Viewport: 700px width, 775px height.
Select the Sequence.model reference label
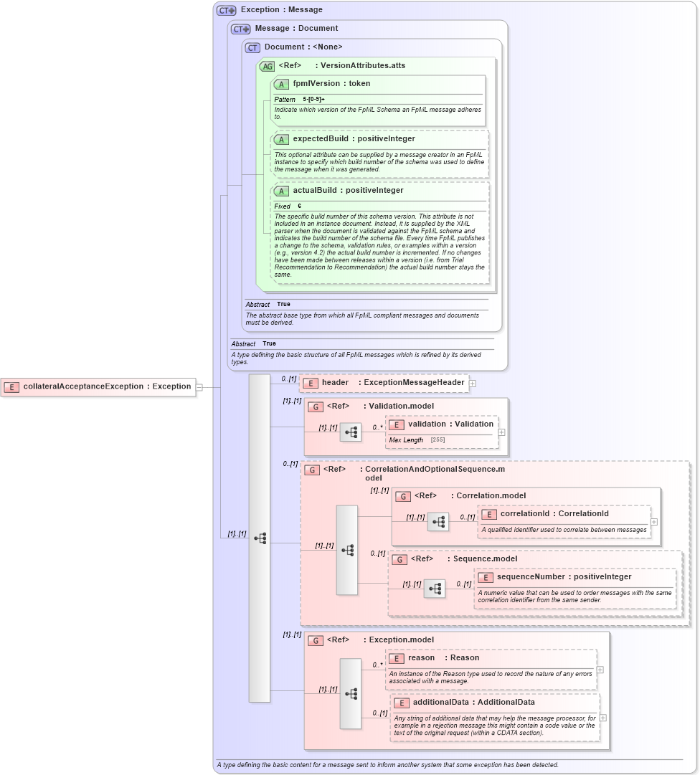tap(464, 559)
